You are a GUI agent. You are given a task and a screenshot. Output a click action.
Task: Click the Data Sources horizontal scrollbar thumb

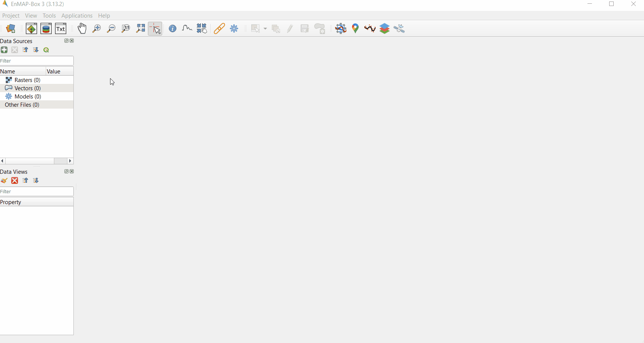pos(30,161)
